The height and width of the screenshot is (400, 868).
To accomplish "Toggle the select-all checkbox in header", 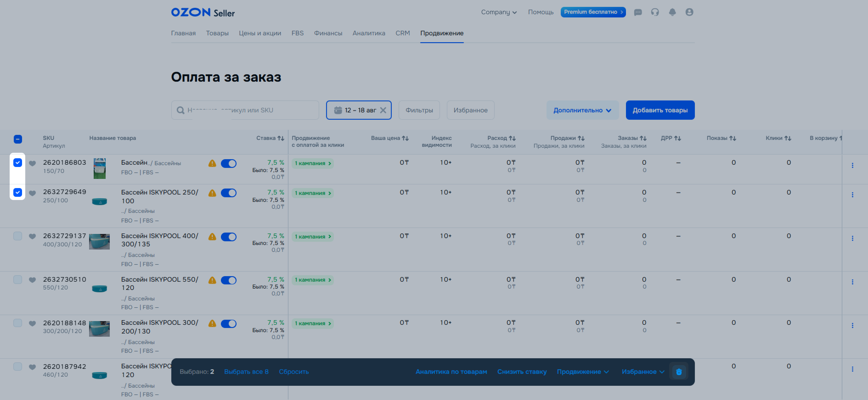I will (x=18, y=139).
